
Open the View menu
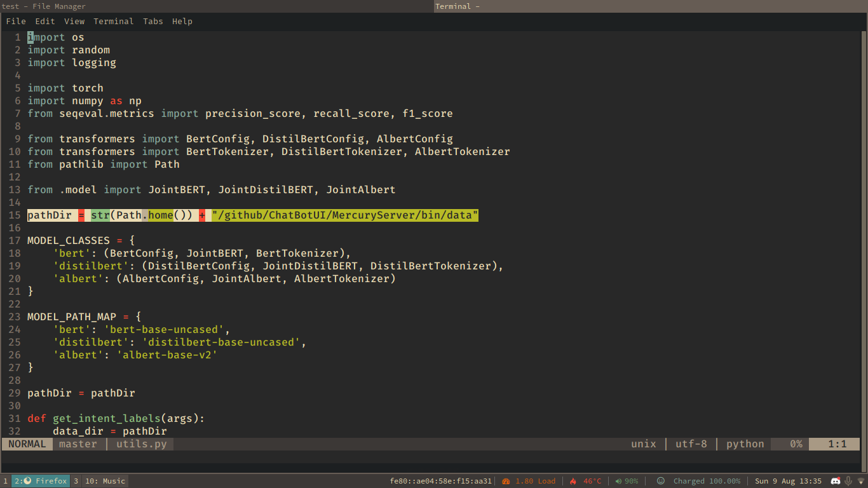point(74,22)
